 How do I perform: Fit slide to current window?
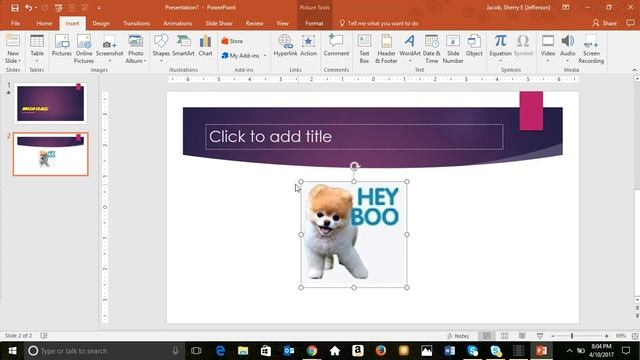click(635, 336)
